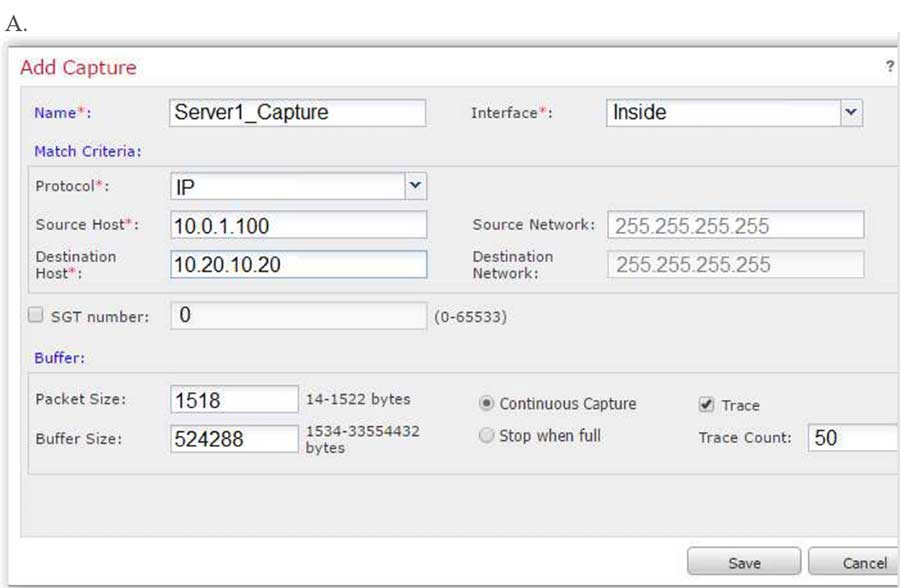This screenshot has width=900, height=588.
Task: Click the Source Network mask field
Action: click(x=735, y=225)
